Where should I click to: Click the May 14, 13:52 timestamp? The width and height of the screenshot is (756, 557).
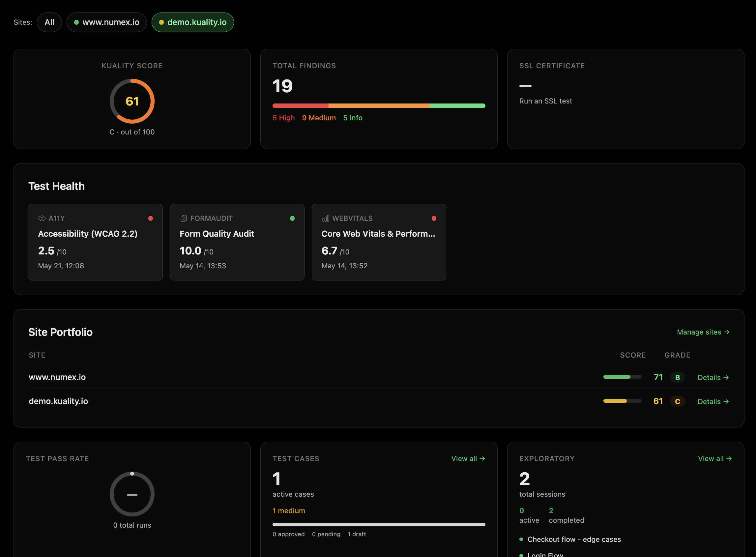(x=344, y=266)
